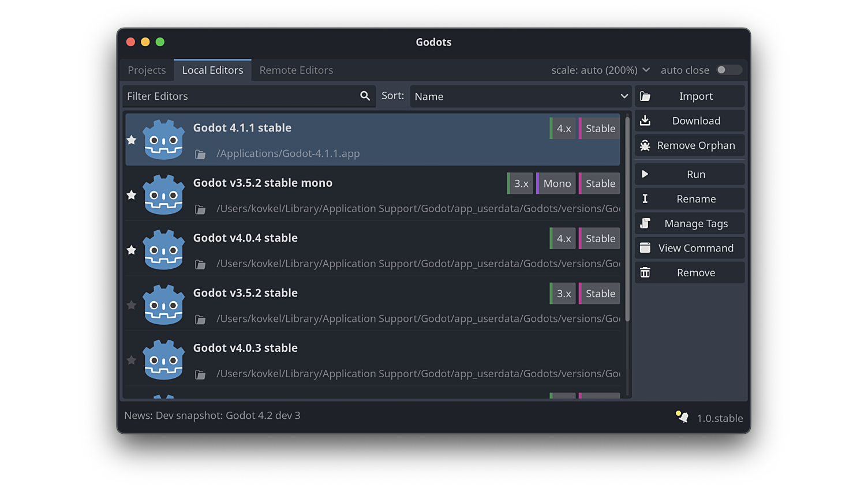
Task: Click the 4.x tag on Godot 4.1.1 stable
Action: click(563, 129)
